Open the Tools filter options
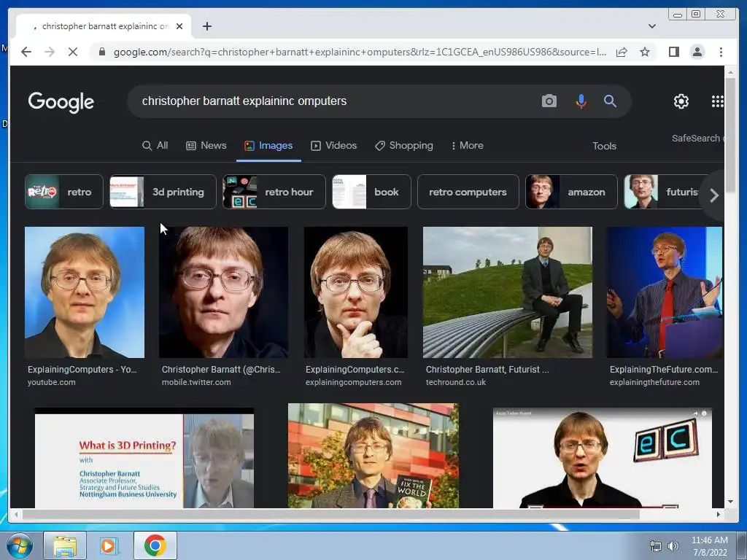Screen dimensions: 747x560 [x=604, y=146]
